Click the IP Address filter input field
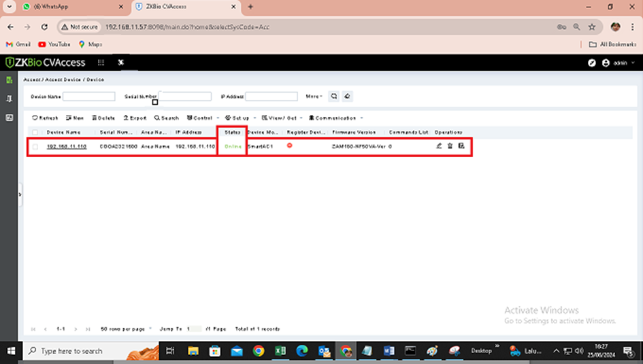Image resolution: width=643 pixels, height=364 pixels. coord(271,97)
